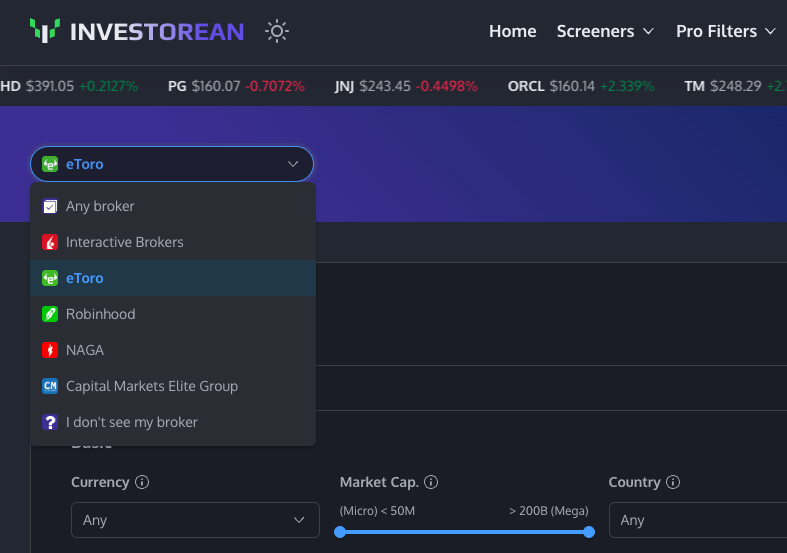The height and width of the screenshot is (553, 787).
Task: Click the Pro Filters chevron arrow
Action: (770, 31)
